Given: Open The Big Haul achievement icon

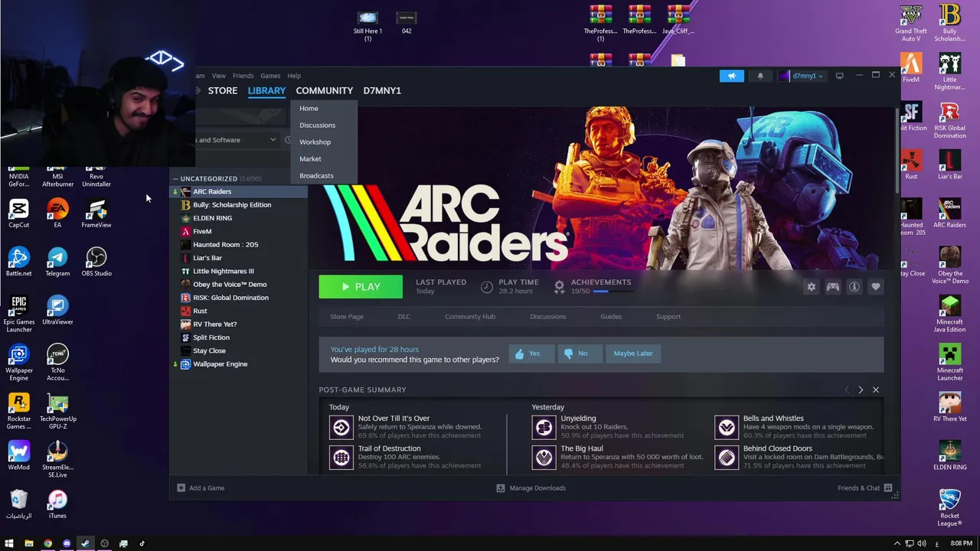Looking at the screenshot, I should 544,457.
